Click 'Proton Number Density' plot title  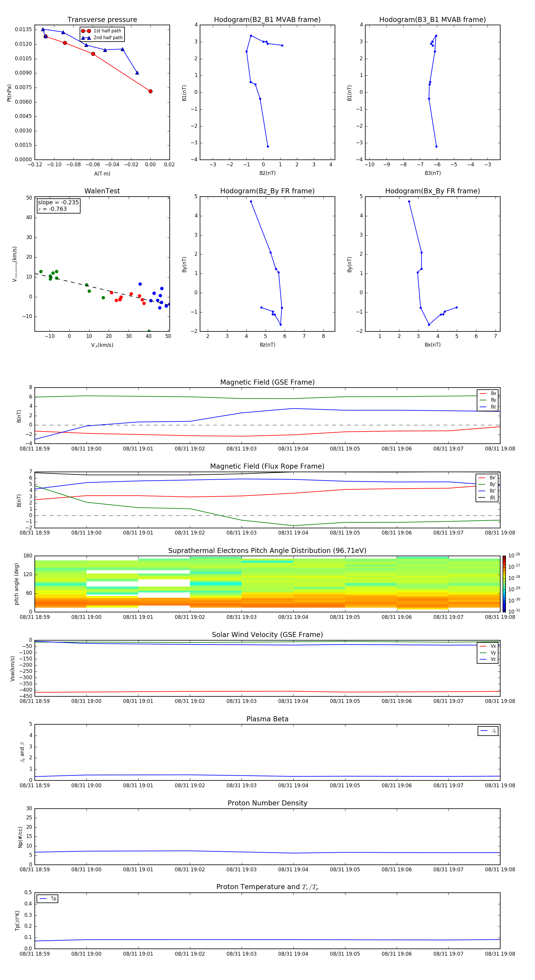pos(267,803)
